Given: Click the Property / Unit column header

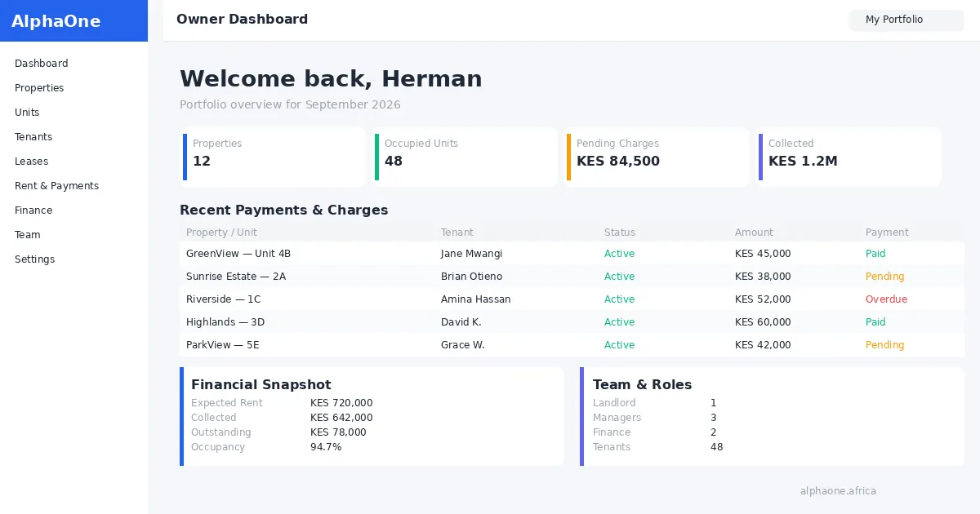Looking at the screenshot, I should pos(221,233).
